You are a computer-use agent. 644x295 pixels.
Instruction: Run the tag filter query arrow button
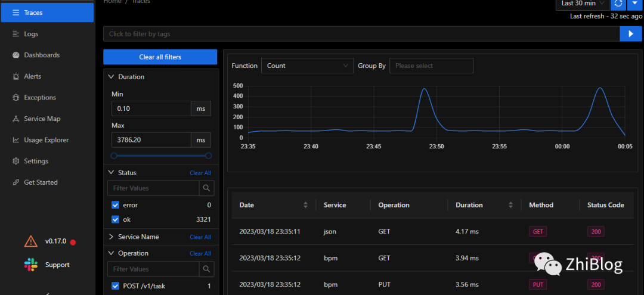630,34
